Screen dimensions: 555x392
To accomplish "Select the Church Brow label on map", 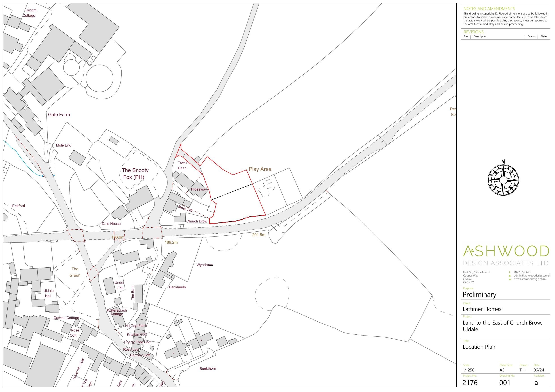I will pos(197,221).
